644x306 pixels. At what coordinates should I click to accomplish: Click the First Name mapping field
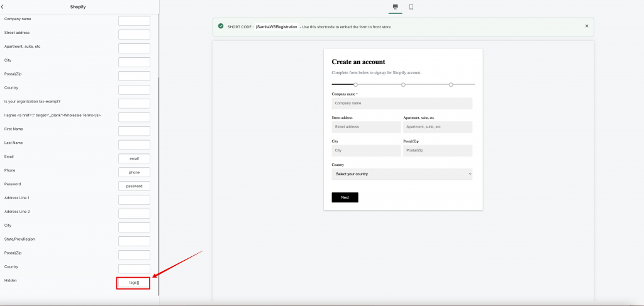[x=135, y=131]
